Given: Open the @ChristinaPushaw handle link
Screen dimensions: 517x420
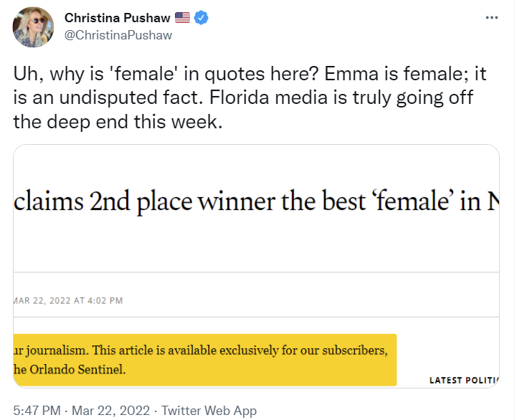Looking at the screenshot, I should tap(118, 35).
